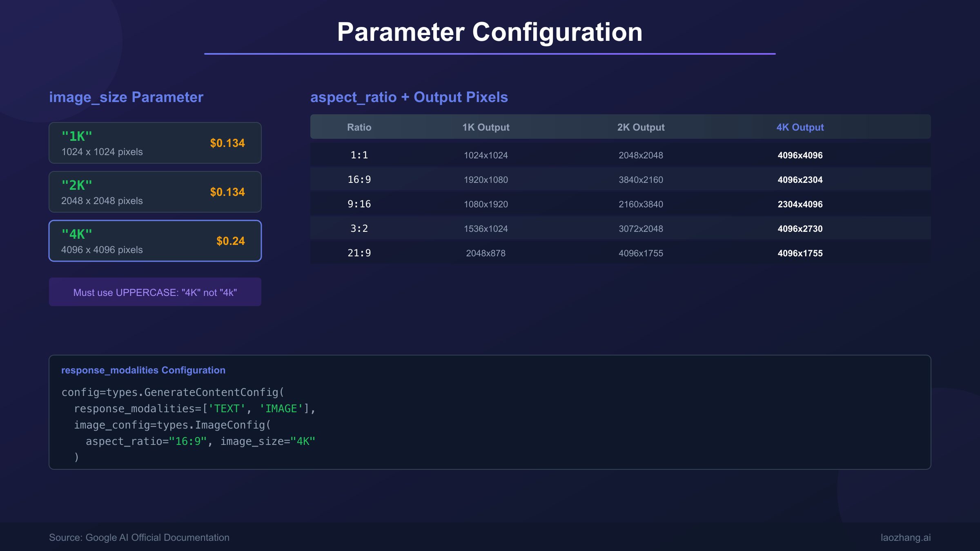The height and width of the screenshot is (551, 980).
Task: Click the 3072x2048 table cell
Action: (641, 229)
